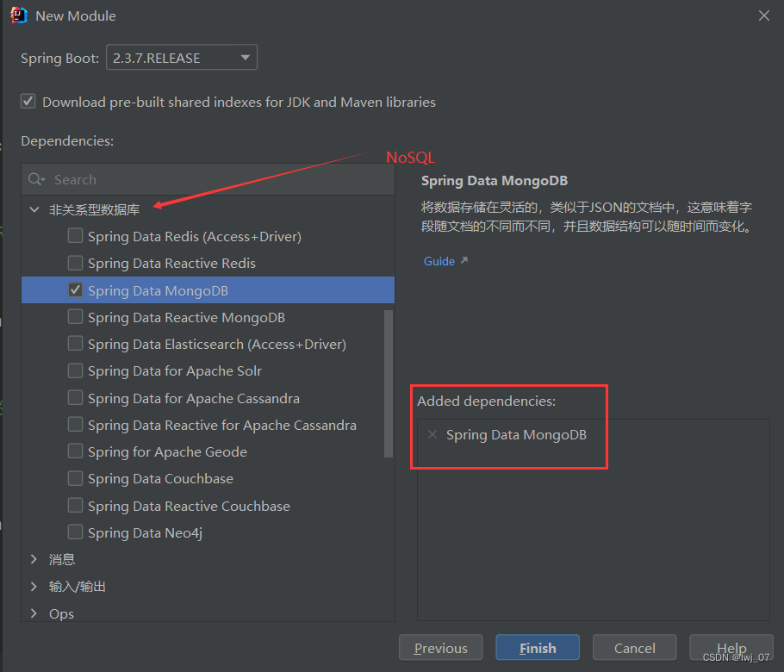Image resolution: width=784 pixels, height=672 pixels.
Task: Close the New Module dialog
Action: (x=763, y=16)
